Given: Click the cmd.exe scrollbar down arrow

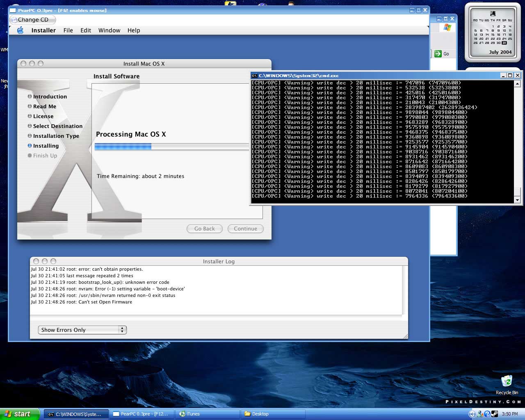Looking at the screenshot, I should (x=518, y=201).
